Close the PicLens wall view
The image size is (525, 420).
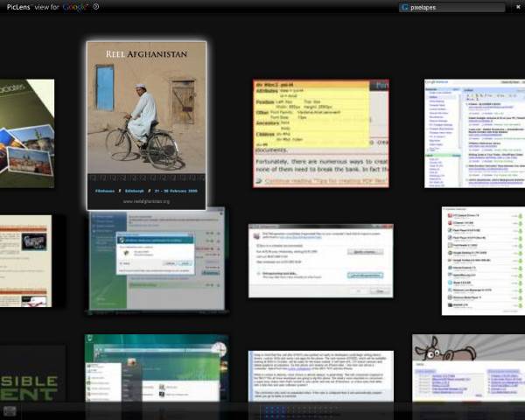pyautogui.click(x=518, y=7)
